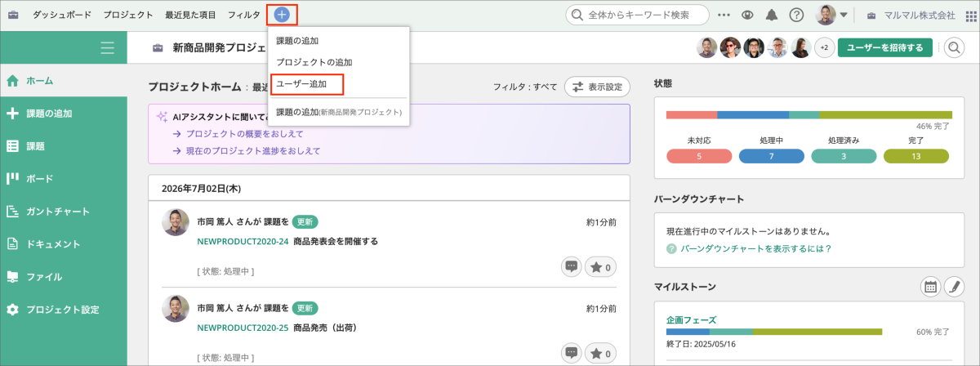The width and height of the screenshot is (980, 366).
Task: Click the 企画フェーズ milestone progress bar
Action: [774, 332]
